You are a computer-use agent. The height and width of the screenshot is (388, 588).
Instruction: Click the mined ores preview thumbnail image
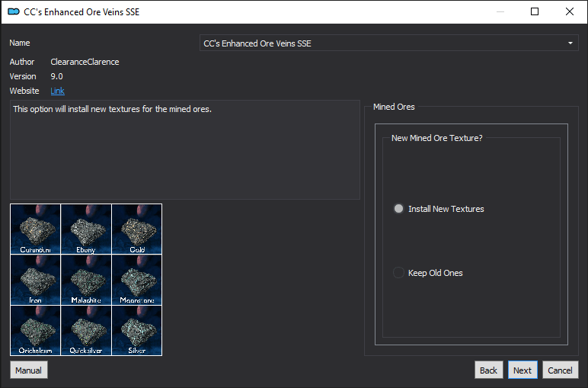[x=86, y=280]
